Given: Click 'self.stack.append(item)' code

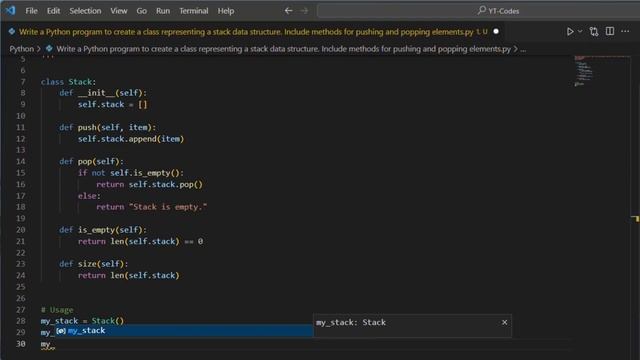Looking at the screenshot, I should (x=131, y=139).
